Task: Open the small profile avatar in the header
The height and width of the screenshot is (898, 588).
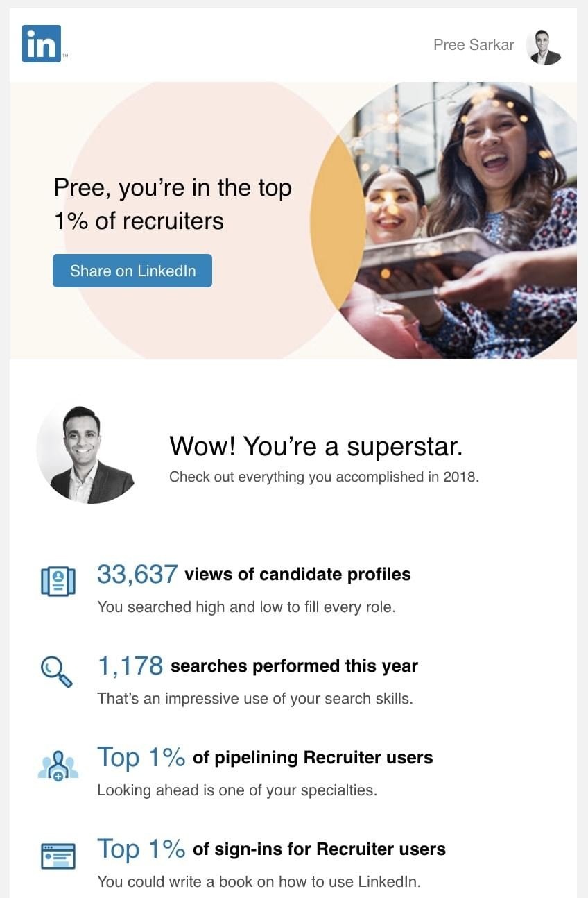Action: (543, 46)
